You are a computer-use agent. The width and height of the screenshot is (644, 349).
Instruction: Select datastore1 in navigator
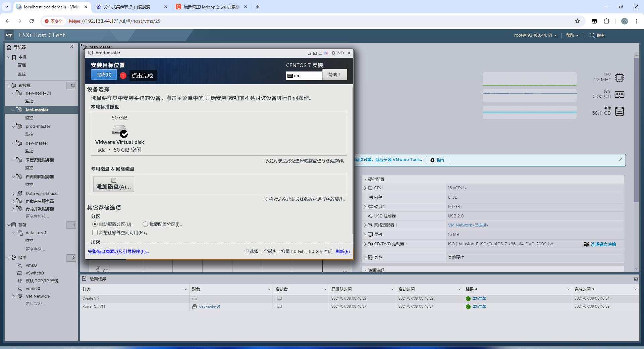[36, 233]
